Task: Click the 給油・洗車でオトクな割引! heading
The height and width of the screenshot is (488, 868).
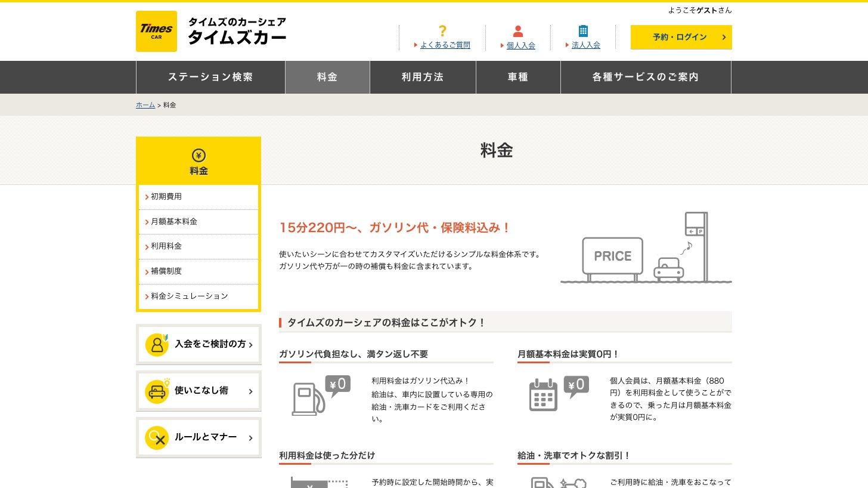Action: click(574, 456)
